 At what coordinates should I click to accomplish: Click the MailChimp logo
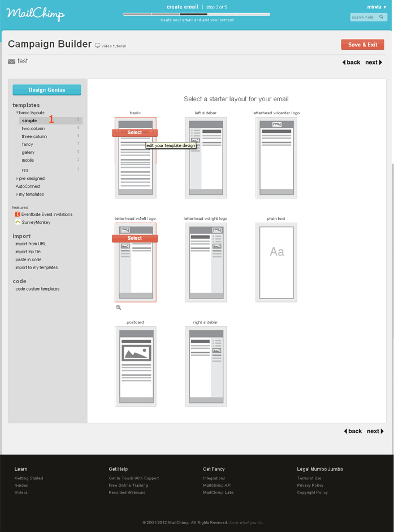click(36, 14)
